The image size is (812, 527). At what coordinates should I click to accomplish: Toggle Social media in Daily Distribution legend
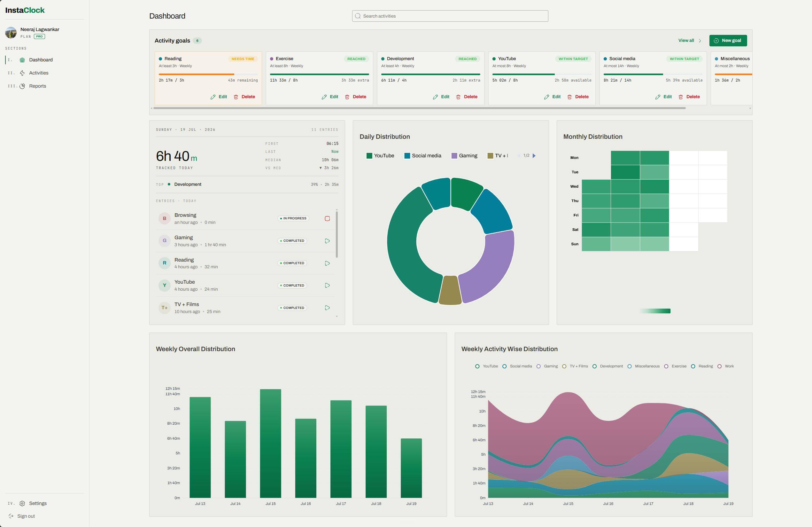(x=423, y=156)
